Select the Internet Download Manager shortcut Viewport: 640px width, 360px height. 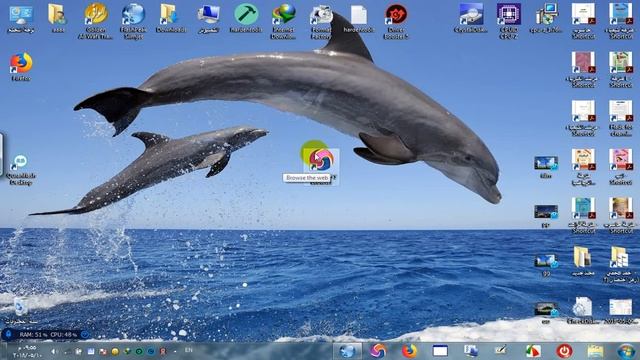click(x=283, y=21)
